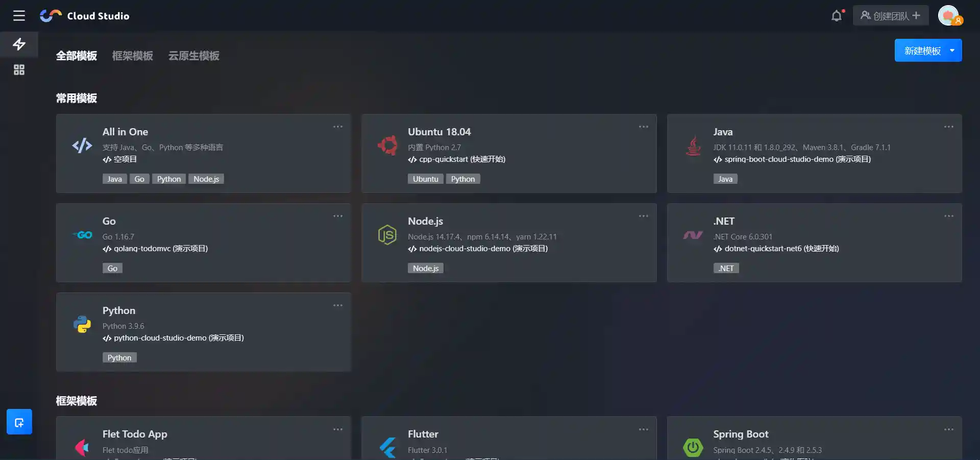The height and width of the screenshot is (460, 980).
Task: Click the 新建模板 button
Action: point(922,51)
